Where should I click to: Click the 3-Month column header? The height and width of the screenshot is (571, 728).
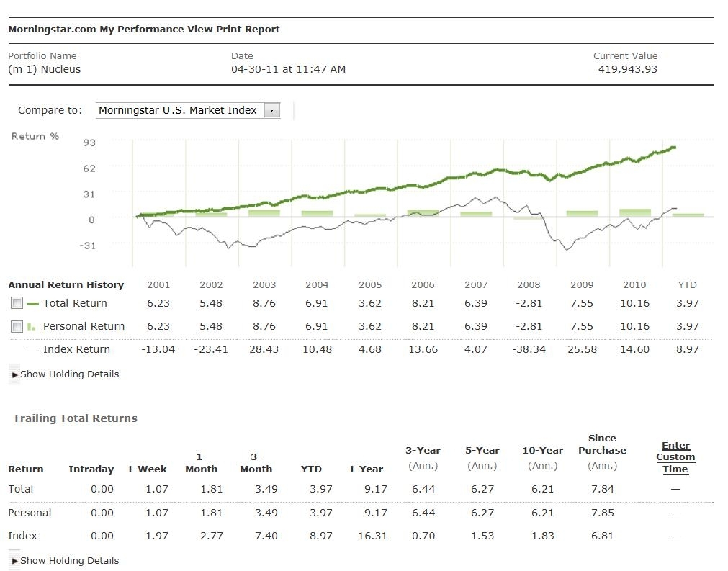(x=256, y=463)
